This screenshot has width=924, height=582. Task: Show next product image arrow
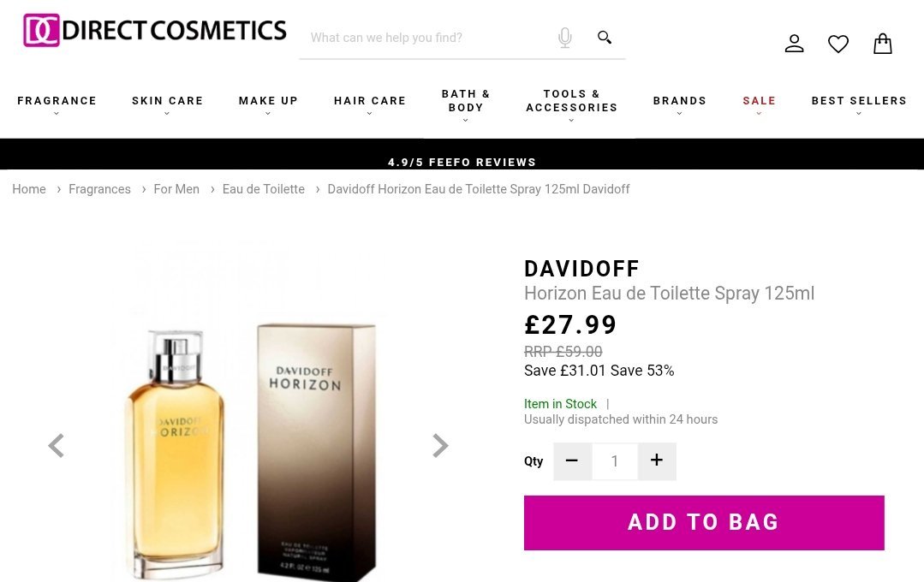click(x=440, y=446)
